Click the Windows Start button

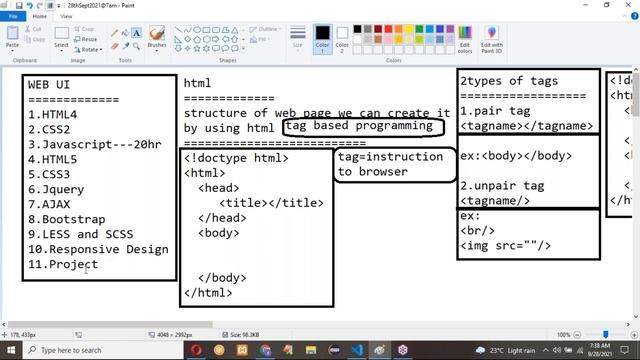[x=11, y=350]
